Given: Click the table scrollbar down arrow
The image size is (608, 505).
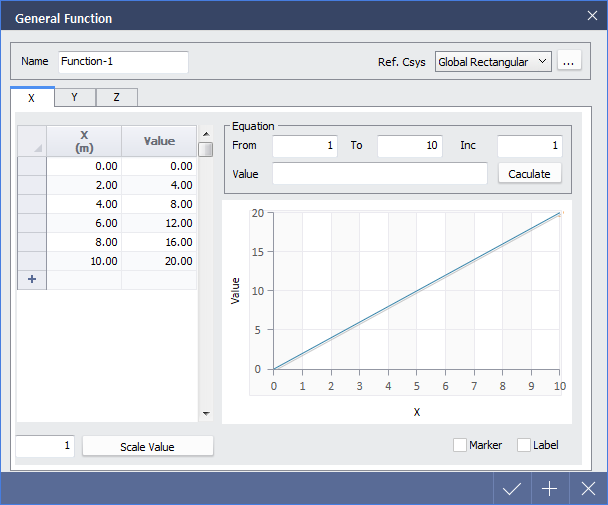Looking at the screenshot, I should tap(206, 413).
